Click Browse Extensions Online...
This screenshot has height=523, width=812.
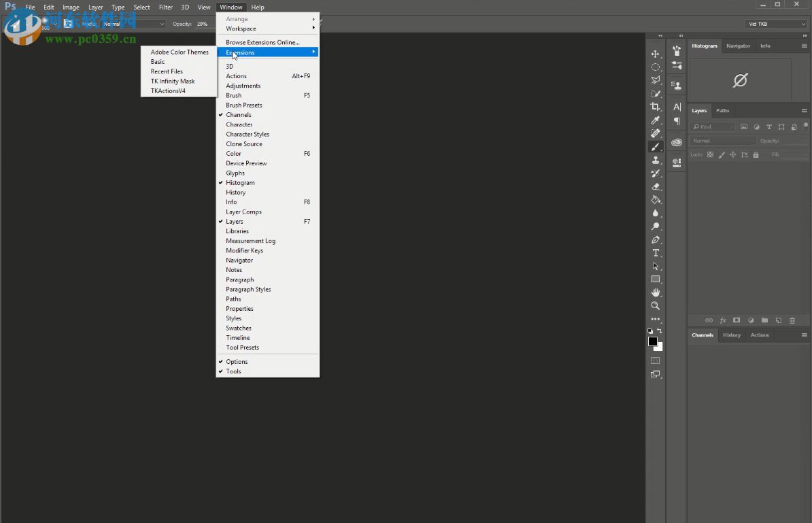[x=263, y=42]
